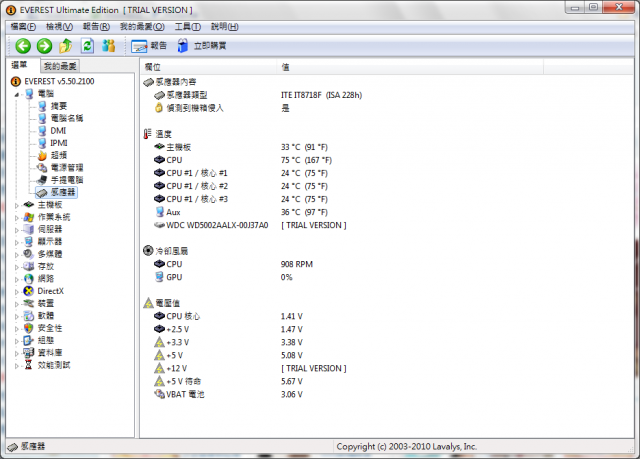640x459 pixels.
Task: Select the flame icon for 超頻
Action: (x=42, y=155)
